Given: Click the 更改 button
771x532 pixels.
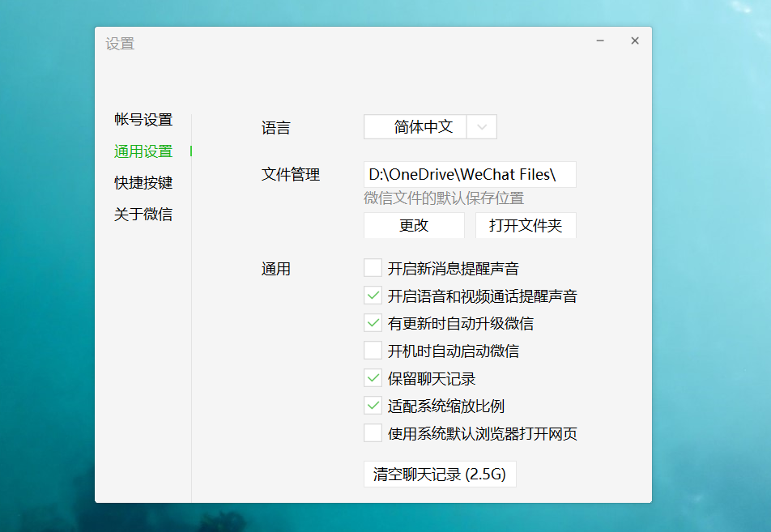Looking at the screenshot, I should click(x=414, y=226).
